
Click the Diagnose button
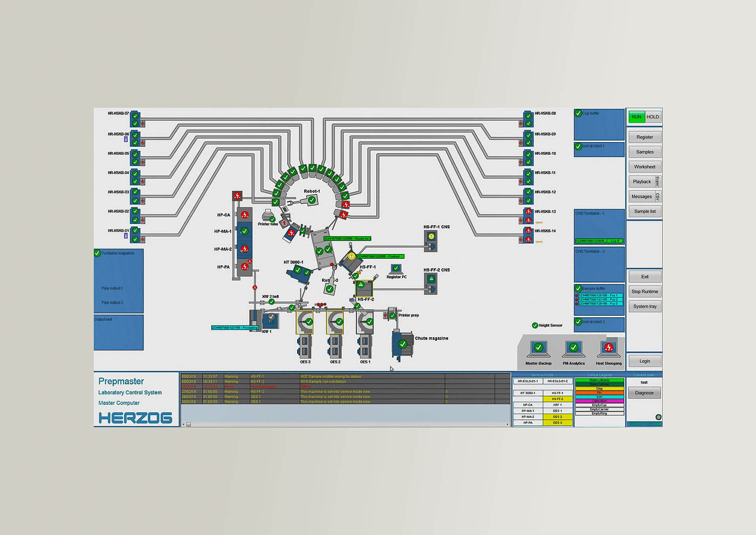(644, 393)
